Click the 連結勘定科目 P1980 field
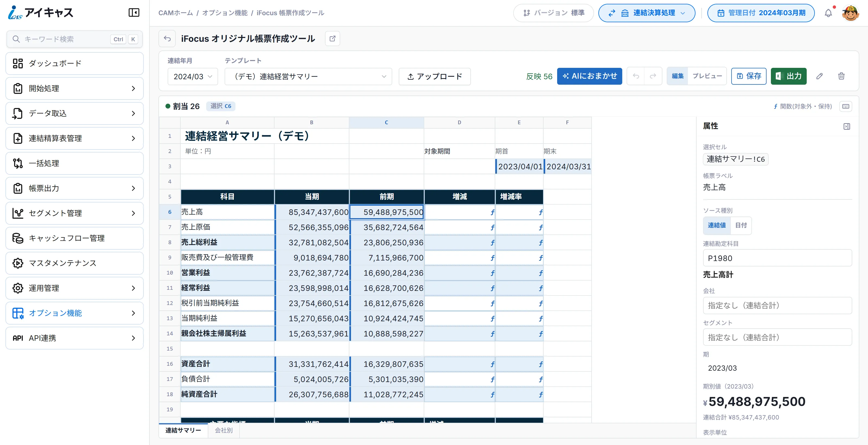Image resolution: width=868 pixels, height=445 pixels. pyautogui.click(x=777, y=258)
